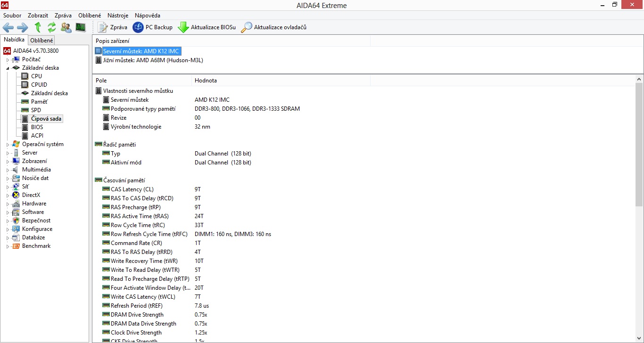Expand the Hardware tree node
This screenshot has width=644, height=343.
tap(8, 204)
